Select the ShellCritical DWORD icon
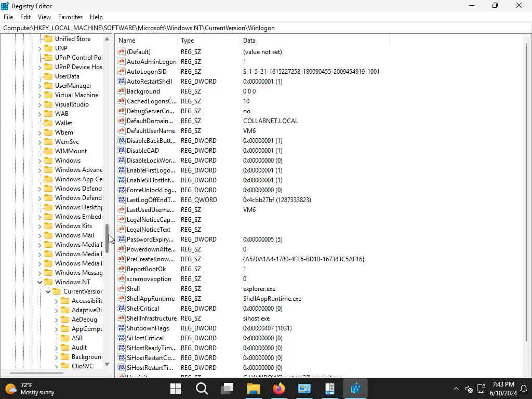This screenshot has width=532, height=399. (122, 308)
